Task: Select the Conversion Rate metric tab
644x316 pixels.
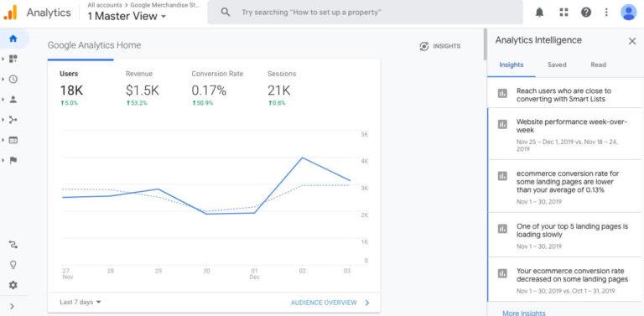Action: point(217,88)
